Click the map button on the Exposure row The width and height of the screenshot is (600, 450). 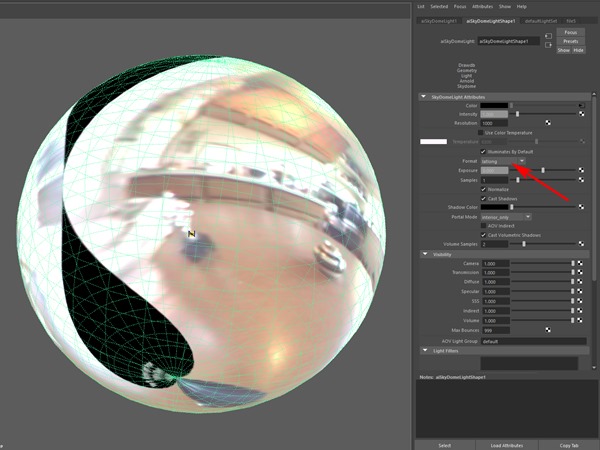[x=582, y=170]
